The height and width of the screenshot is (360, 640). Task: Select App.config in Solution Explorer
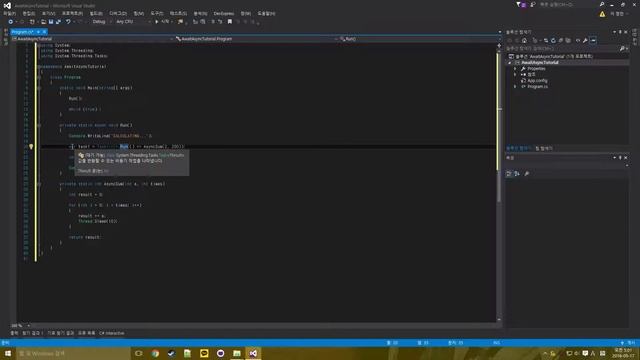click(x=537, y=81)
